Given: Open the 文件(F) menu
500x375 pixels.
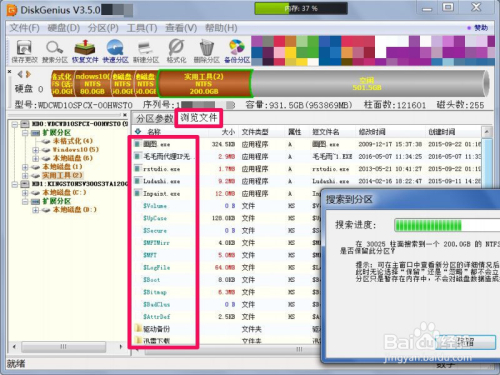Looking at the screenshot, I should click(24, 28).
